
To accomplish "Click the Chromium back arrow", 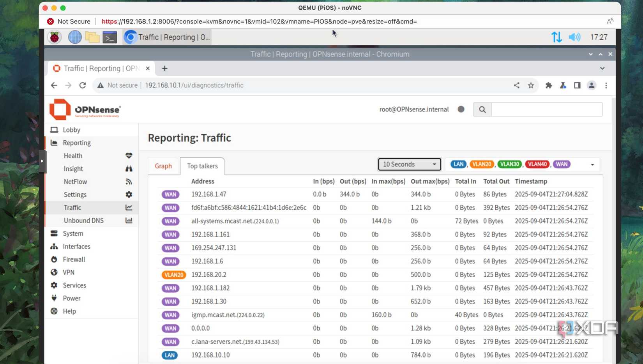I will (54, 85).
